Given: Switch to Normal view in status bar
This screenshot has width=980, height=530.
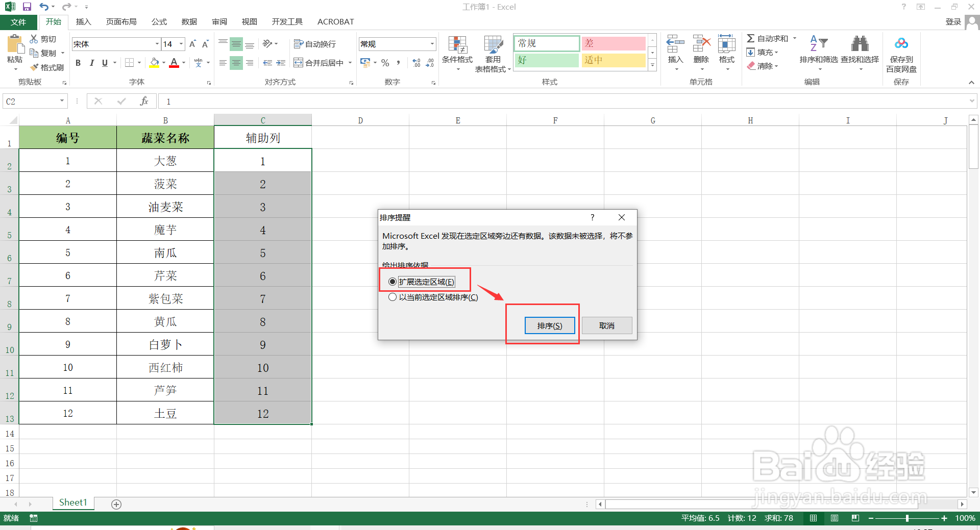Looking at the screenshot, I should 814,518.
